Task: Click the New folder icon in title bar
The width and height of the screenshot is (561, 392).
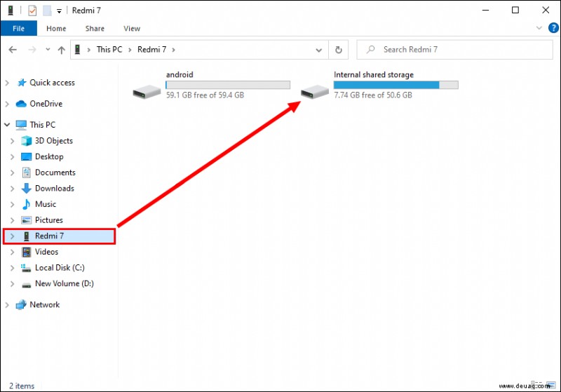Action: click(x=47, y=11)
